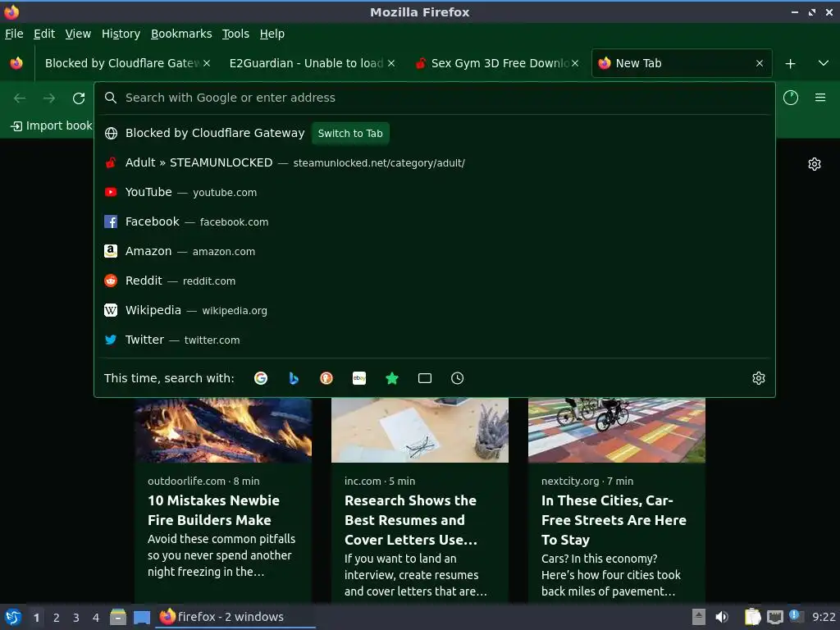Open the Firefox hamburger application menu
The height and width of the screenshot is (630, 840).
point(820,98)
